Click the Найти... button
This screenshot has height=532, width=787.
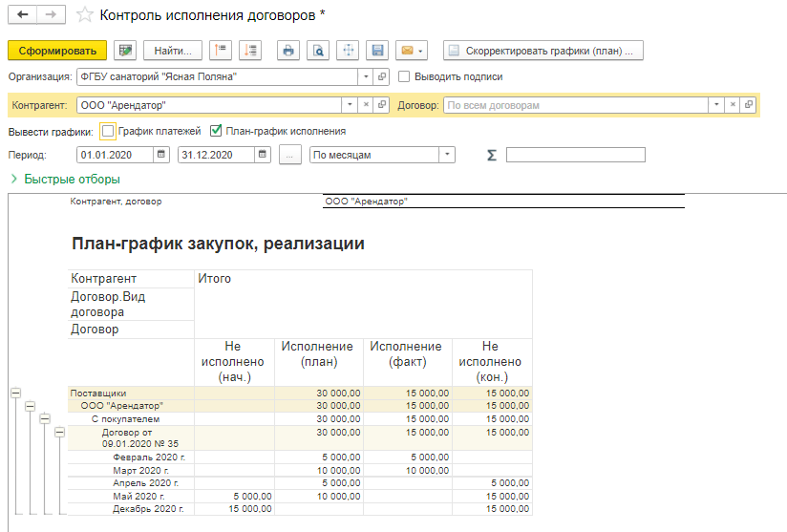tap(172, 50)
